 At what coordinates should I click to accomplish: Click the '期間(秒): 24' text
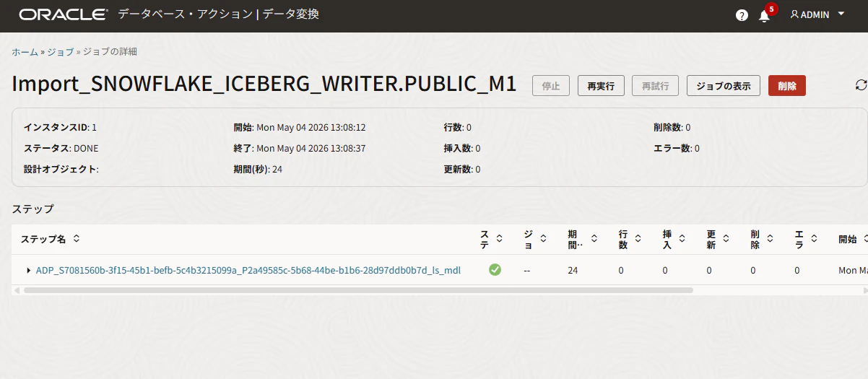click(258, 169)
